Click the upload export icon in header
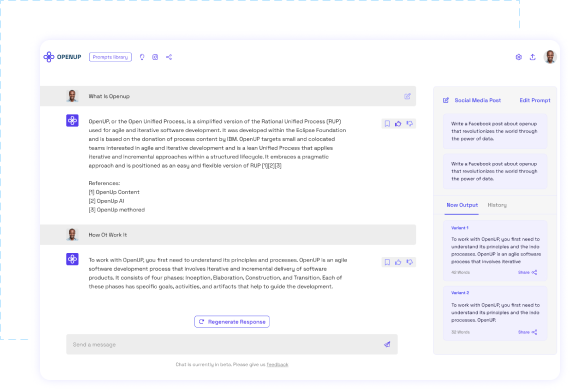The width and height of the screenshot is (570, 390). coord(533,57)
